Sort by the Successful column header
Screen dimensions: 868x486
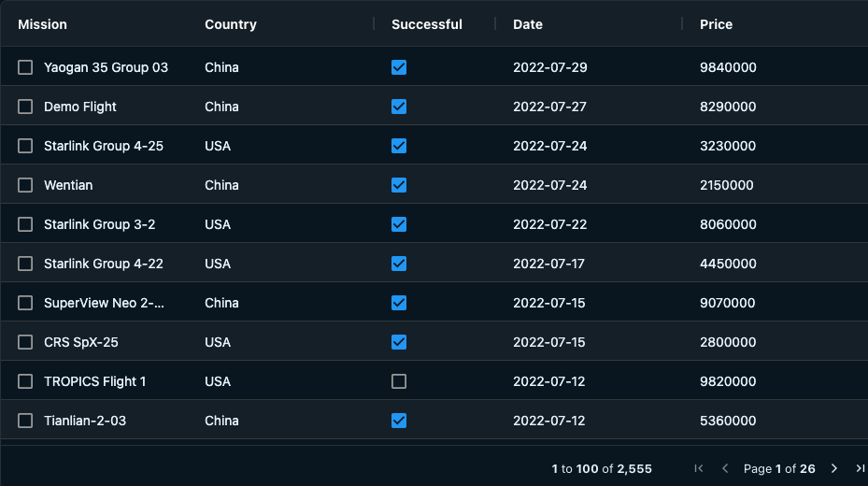[427, 24]
